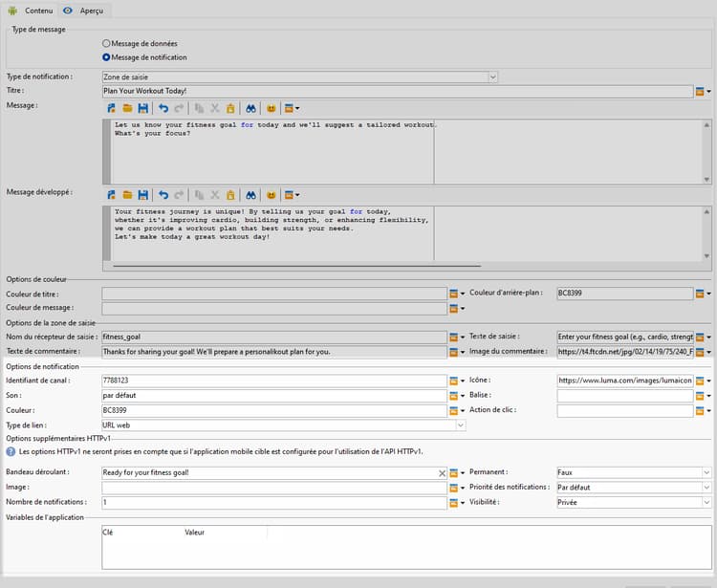Image resolution: width=717 pixels, height=588 pixels.
Task: Click the Undo arrow in the Message toolbar
Action: [x=163, y=109]
